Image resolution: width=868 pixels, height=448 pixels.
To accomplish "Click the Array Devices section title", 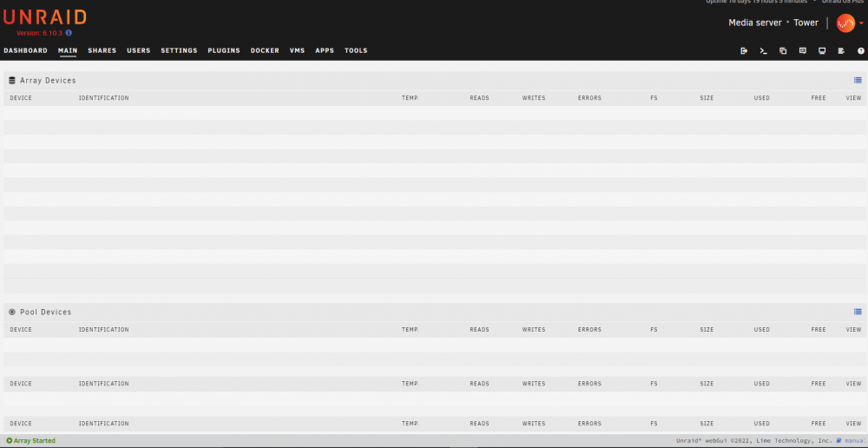I will point(48,80).
